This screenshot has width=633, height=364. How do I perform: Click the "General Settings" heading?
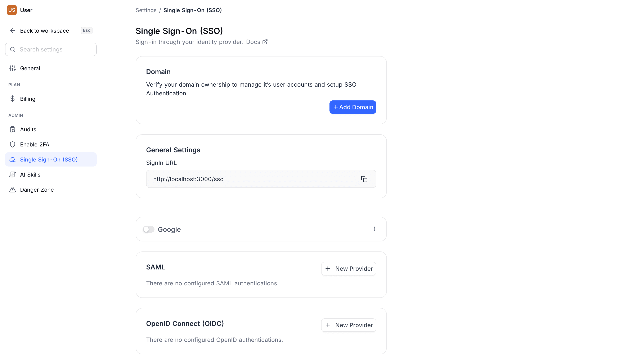(x=173, y=150)
